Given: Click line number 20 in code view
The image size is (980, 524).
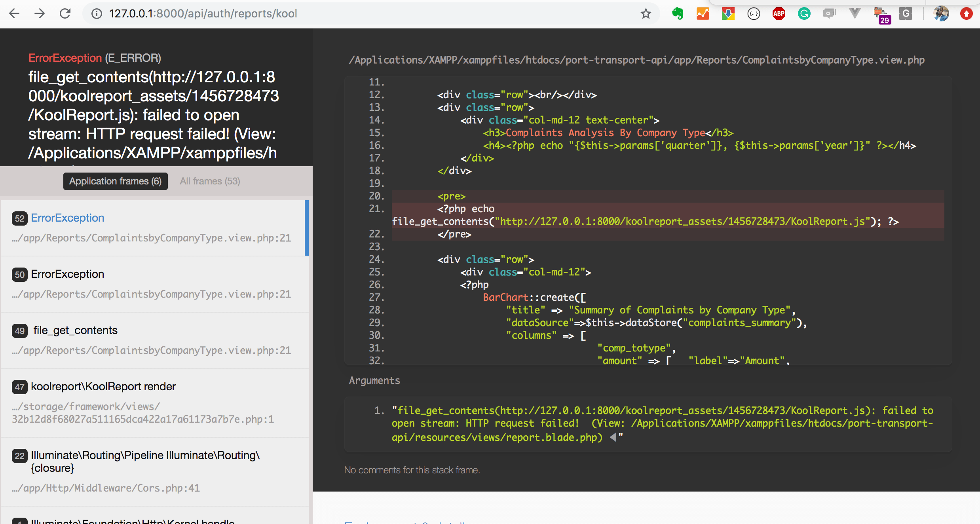Looking at the screenshot, I should point(376,196).
